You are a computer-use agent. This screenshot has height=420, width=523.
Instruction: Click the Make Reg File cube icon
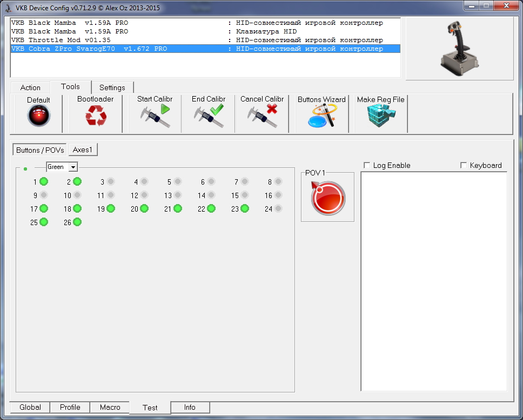(x=381, y=116)
